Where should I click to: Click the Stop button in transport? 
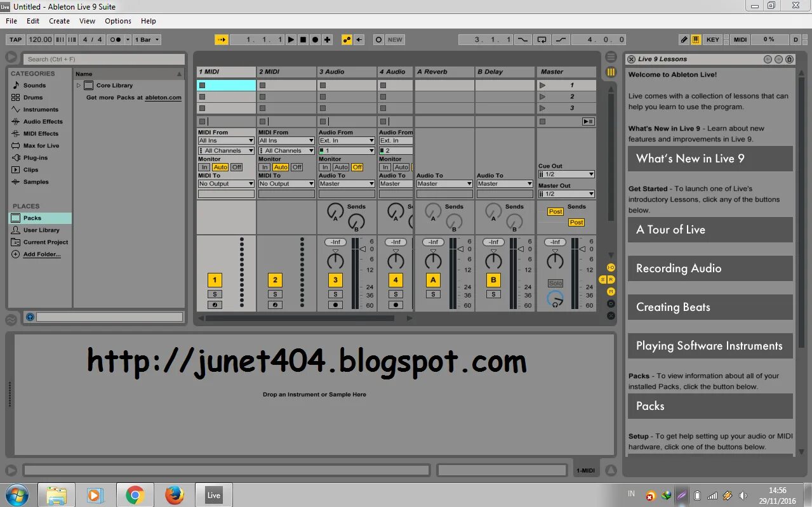(303, 39)
